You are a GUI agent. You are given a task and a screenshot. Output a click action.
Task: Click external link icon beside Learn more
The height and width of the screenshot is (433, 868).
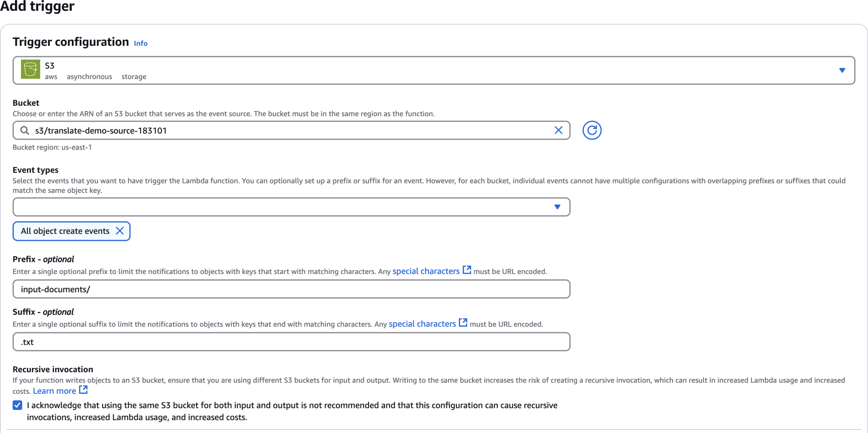pyautogui.click(x=83, y=390)
